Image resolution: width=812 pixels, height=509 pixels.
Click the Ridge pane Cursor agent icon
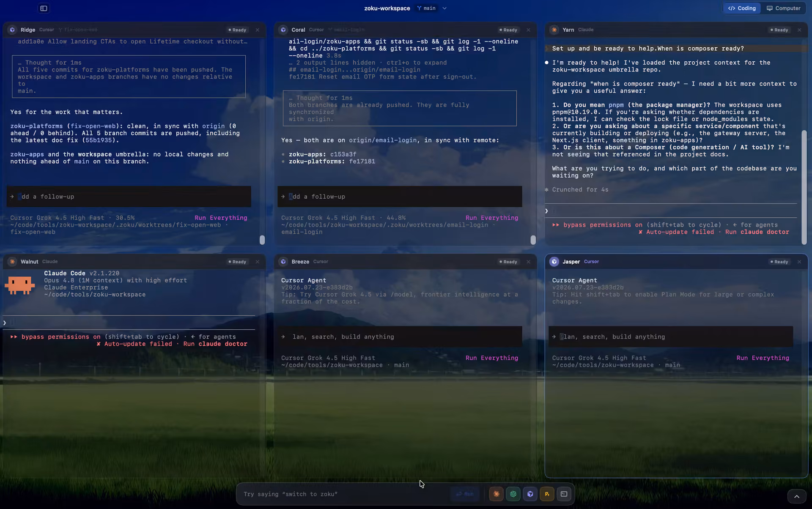pyautogui.click(x=12, y=30)
